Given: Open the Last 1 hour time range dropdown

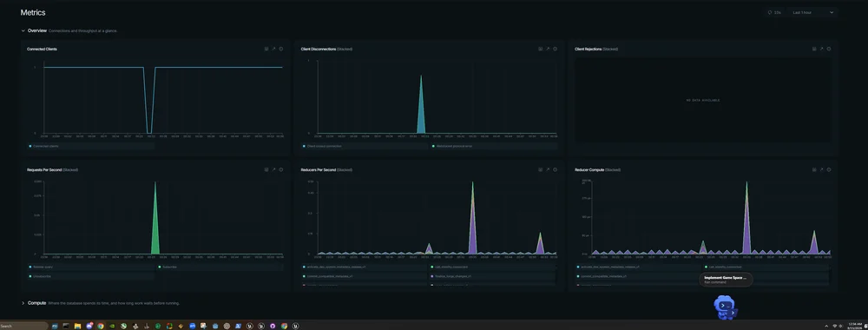Looking at the screenshot, I should (x=812, y=12).
